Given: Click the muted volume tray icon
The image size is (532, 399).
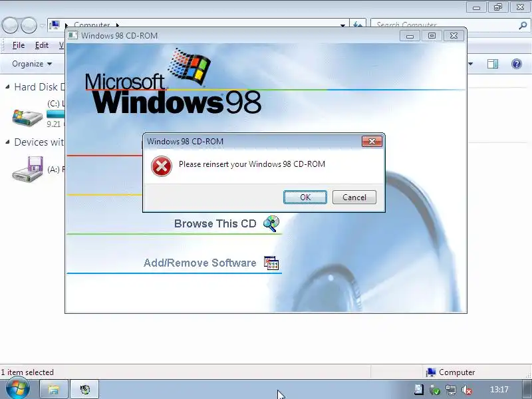Looking at the screenshot, I should [467, 390].
